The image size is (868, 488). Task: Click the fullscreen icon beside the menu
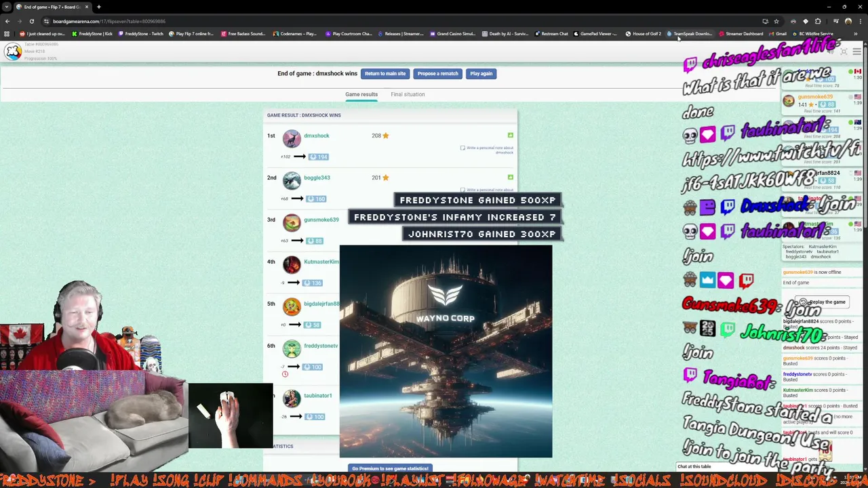[x=844, y=52]
